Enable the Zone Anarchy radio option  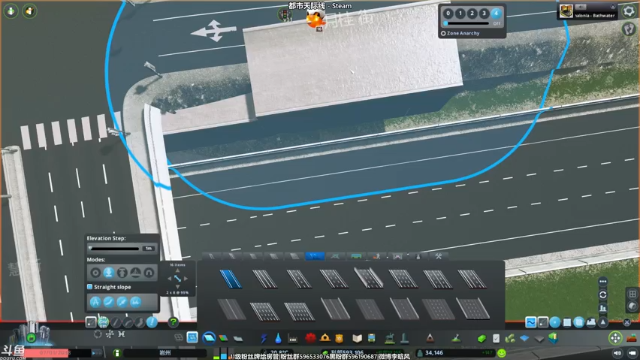(443, 33)
